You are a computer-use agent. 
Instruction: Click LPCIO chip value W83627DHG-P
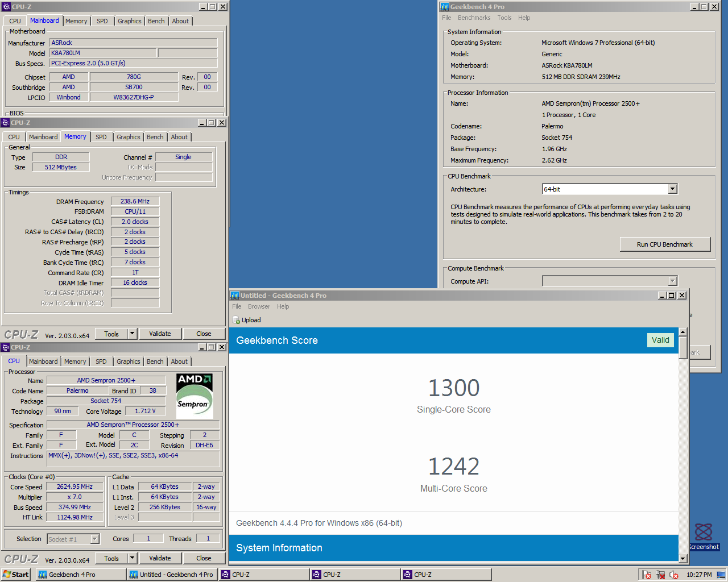click(134, 97)
